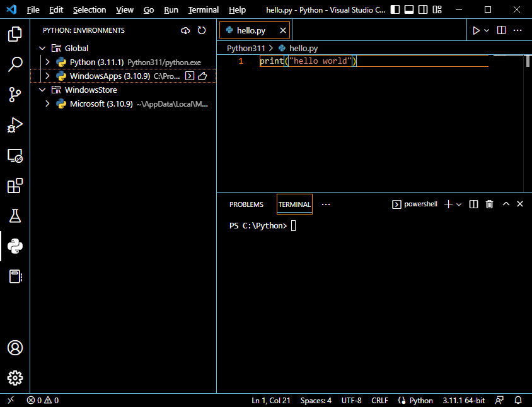Viewport: 532px width, 407px height.
Task: Open the Run and Debug view
Action: point(15,125)
